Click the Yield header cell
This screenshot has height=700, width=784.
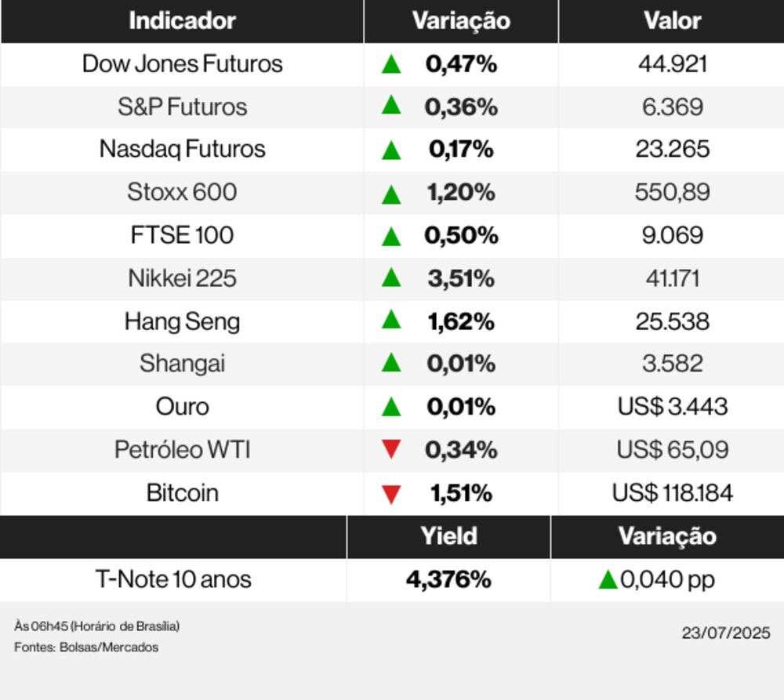click(x=448, y=536)
